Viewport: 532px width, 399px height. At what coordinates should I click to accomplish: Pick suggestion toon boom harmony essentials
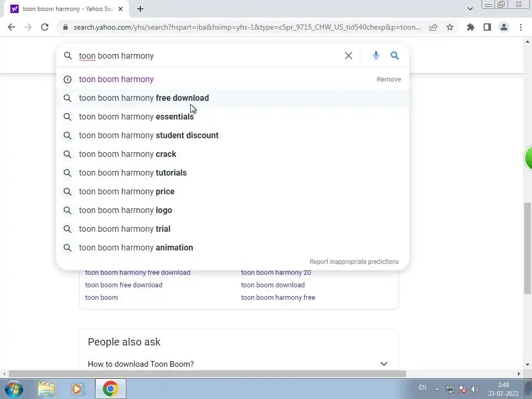click(232, 117)
